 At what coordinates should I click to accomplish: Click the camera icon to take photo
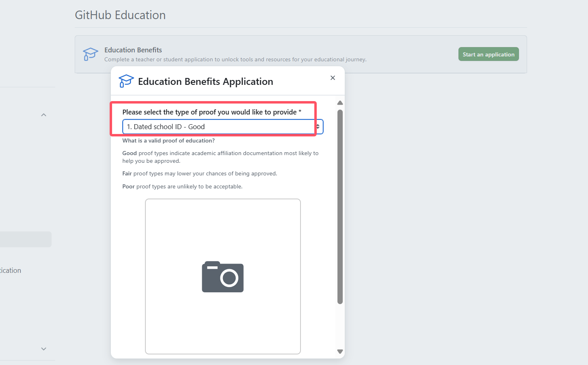coord(223,276)
